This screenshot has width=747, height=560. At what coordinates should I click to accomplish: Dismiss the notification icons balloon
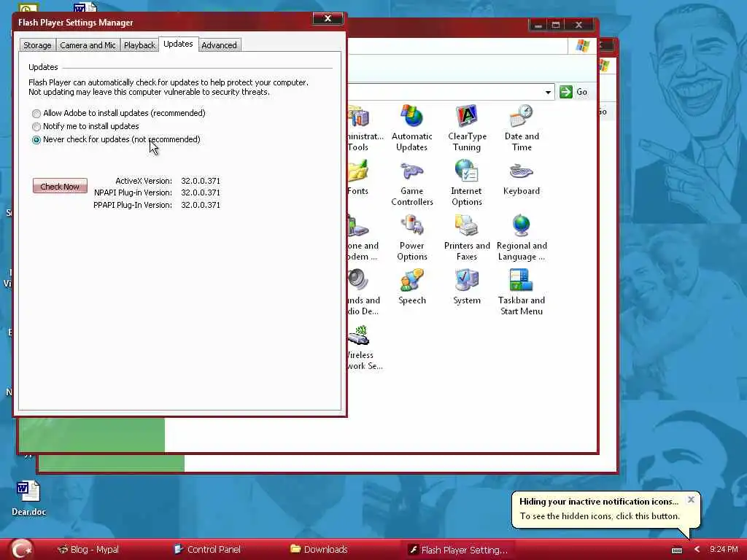(x=691, y=499)
